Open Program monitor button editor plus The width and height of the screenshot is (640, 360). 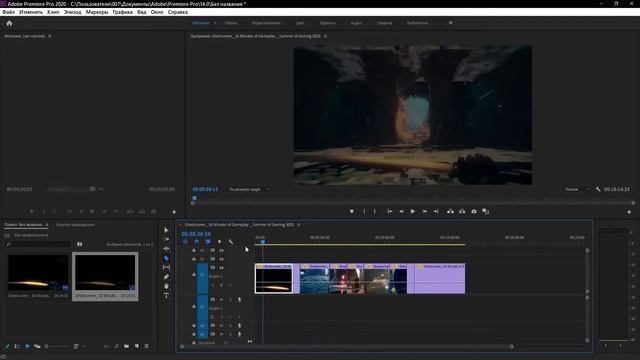(629, 212)
